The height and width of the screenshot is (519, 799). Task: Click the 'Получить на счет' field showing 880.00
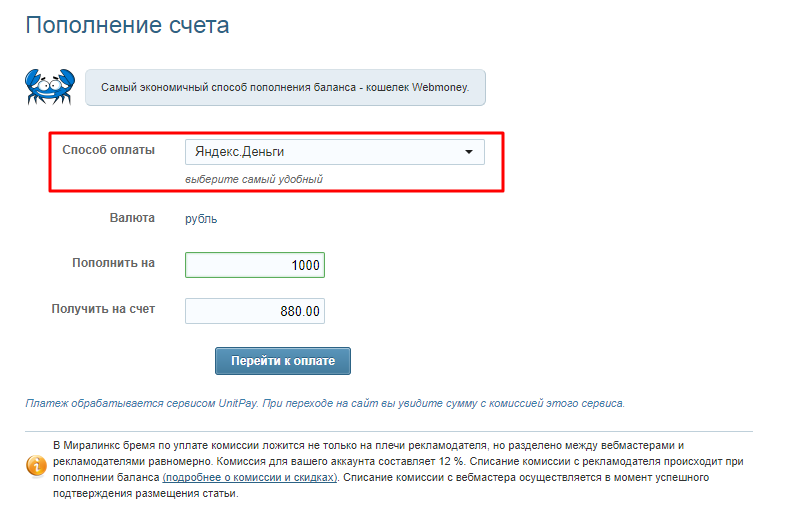tap(255, 311)
